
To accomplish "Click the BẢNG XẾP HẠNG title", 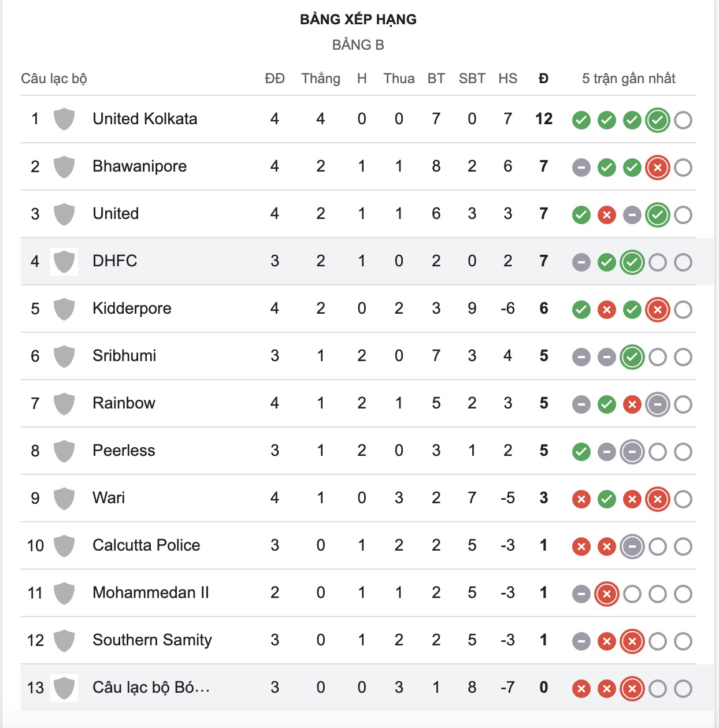I will pos(358,20).
